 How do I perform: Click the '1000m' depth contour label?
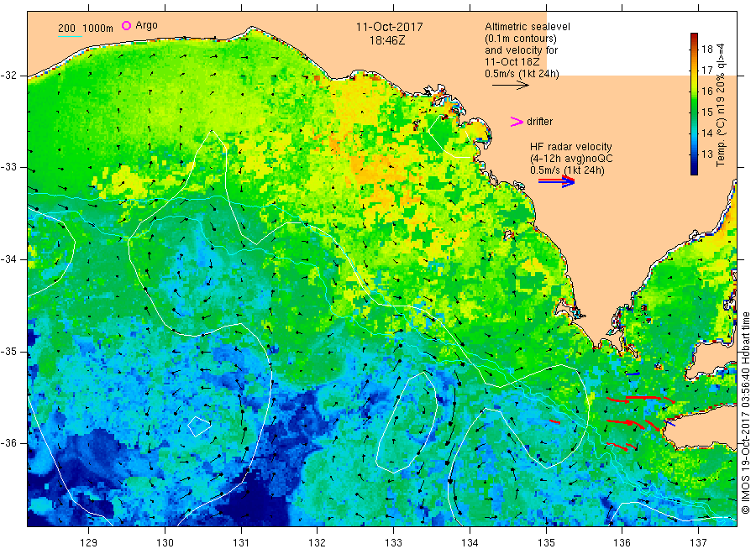98,29
